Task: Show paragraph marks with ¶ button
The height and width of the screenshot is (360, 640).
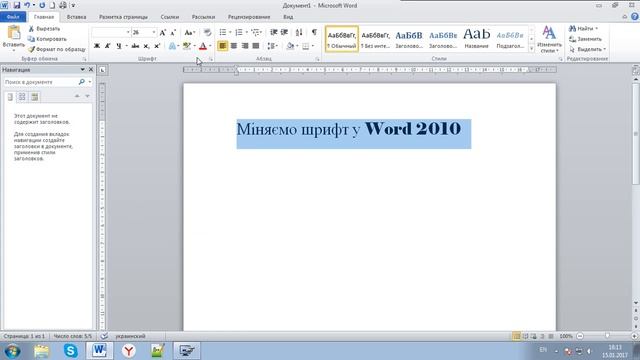Action: pos(314,32)
